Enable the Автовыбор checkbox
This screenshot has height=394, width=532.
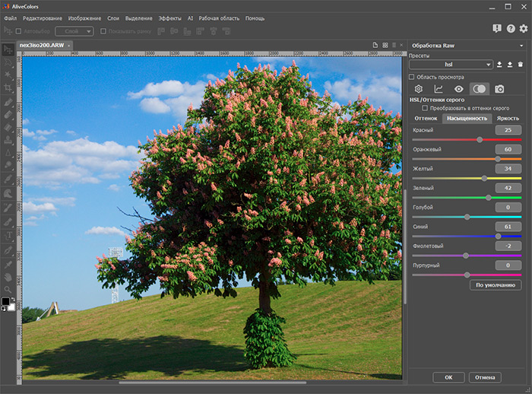[x=19, y=31]
